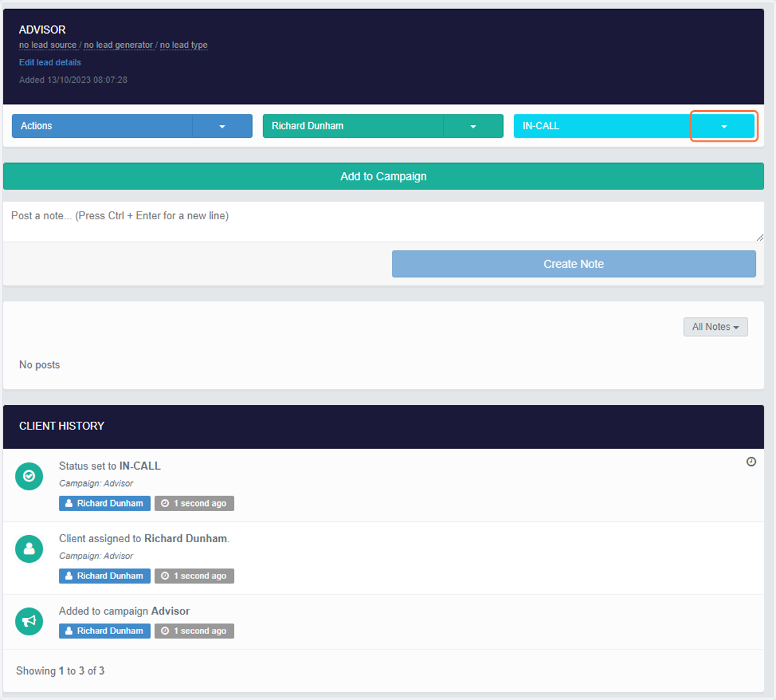Click the user icon beside Client assigned entry
The width and height of the screenshot is (776, 700).
click(x=29, y=549)
